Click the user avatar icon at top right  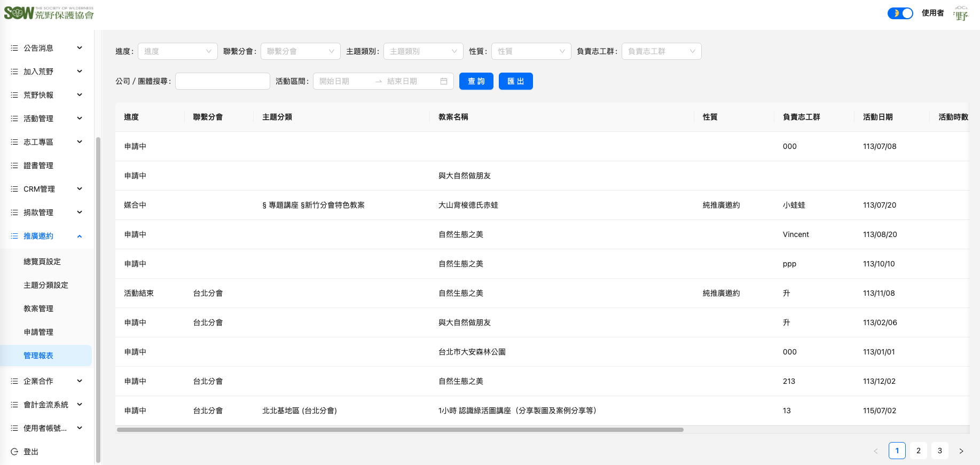(961, 13)
